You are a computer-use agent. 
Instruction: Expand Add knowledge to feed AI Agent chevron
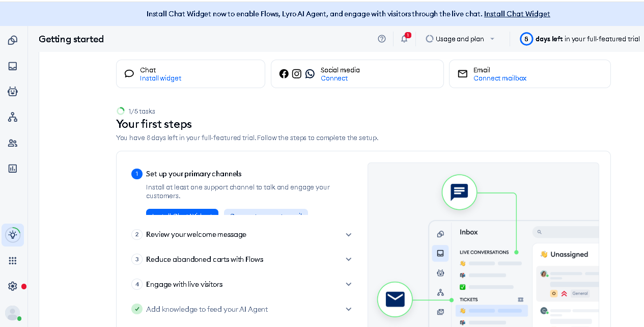(x=349, y=309)
